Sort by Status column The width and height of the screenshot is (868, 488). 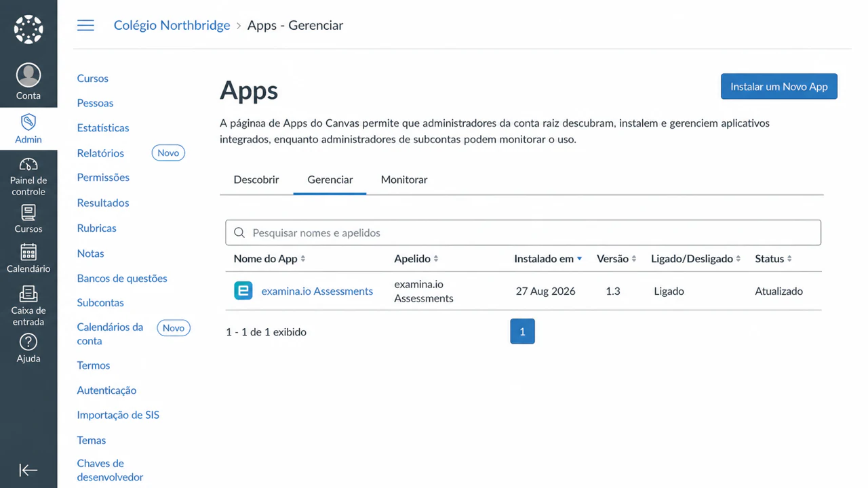pyautogui.click(x=773, y=259)
